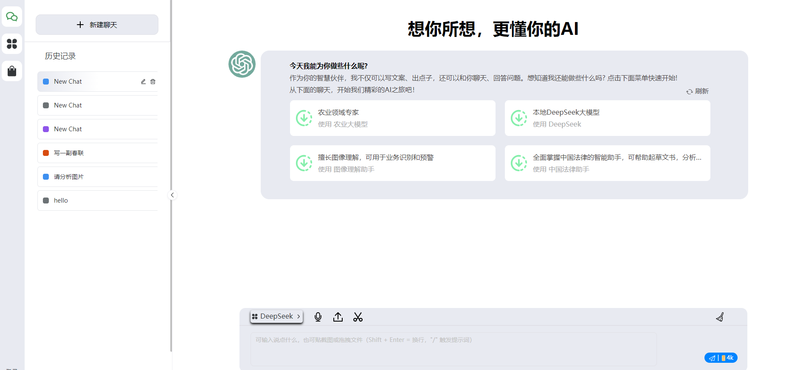Click download icon on 中国法律助手 card

519,163
